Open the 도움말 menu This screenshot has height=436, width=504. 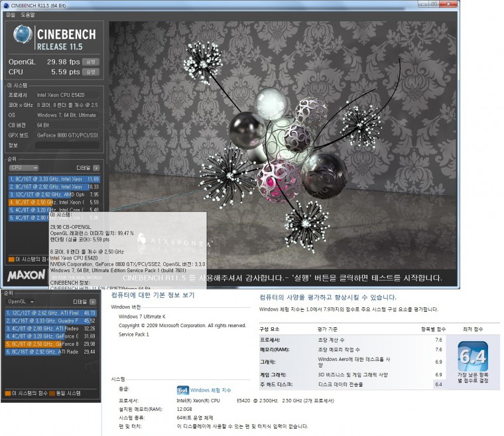click(28, 15)
